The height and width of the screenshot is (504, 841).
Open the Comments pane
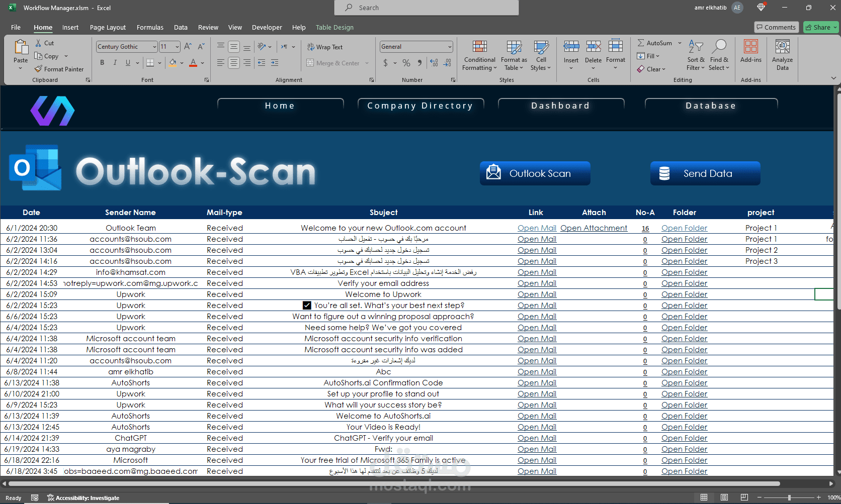pyautogui.click(x=776, y=27)
